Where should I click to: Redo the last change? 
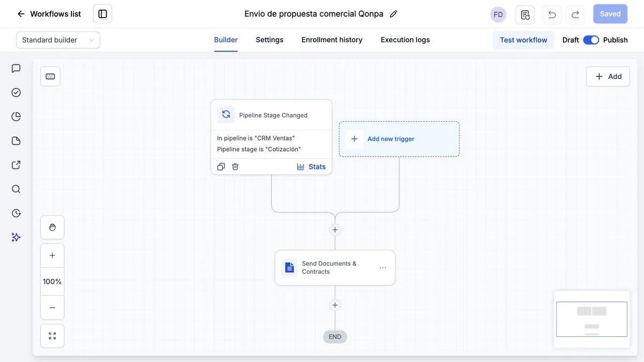pyautogui.click(x=575, y=14)
